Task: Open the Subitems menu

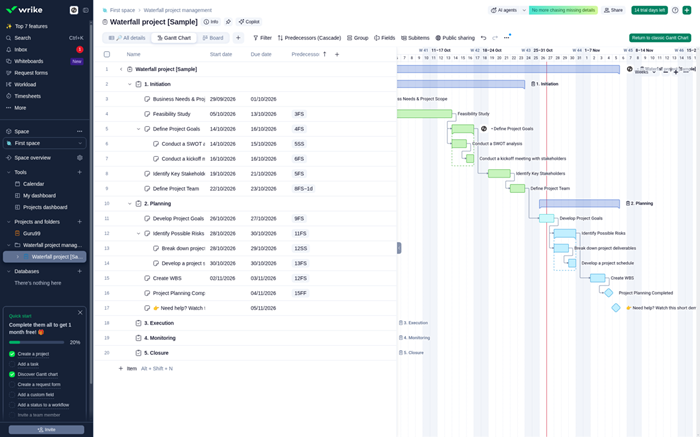Action: [415, 38]
